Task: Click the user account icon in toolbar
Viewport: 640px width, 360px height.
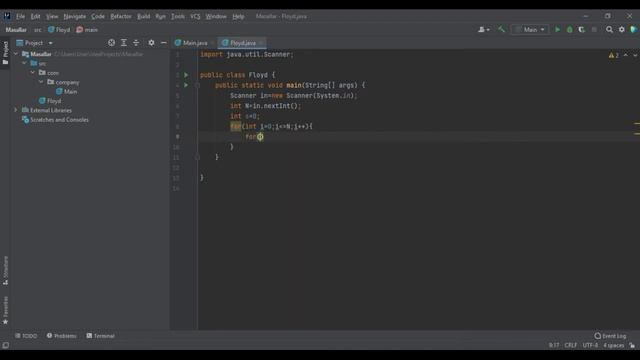Action: pyautogui.click(x=484, y=29)
